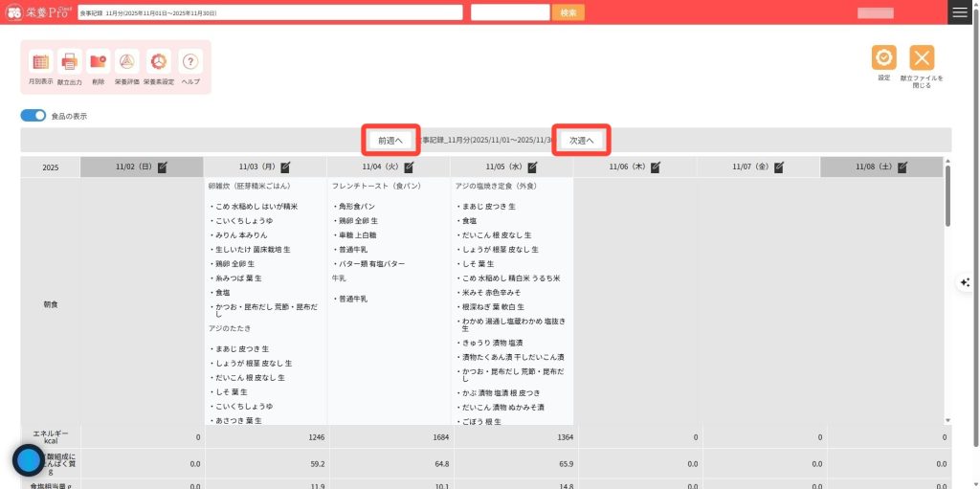This screenshot has height=489, width=980.
Task: Click the edit icon for 11/08 (土)
Action: pyautogui.click(x=902, y=167)
